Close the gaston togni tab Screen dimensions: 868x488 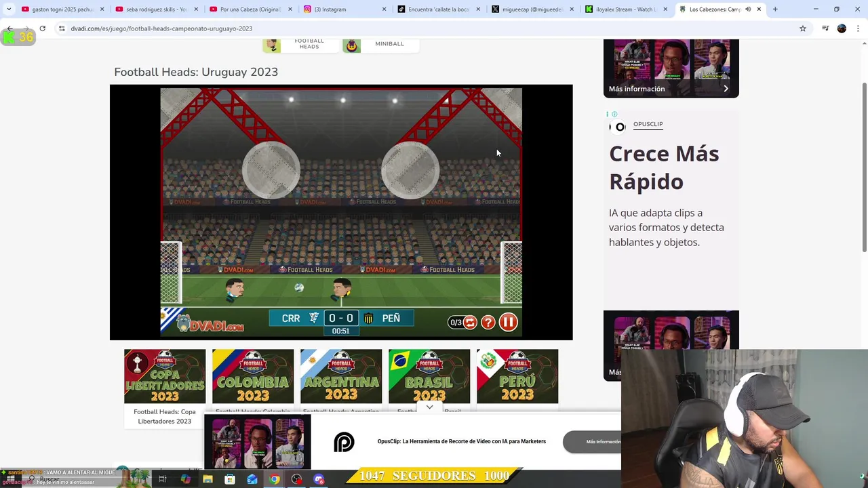click(x=102, y=9)
